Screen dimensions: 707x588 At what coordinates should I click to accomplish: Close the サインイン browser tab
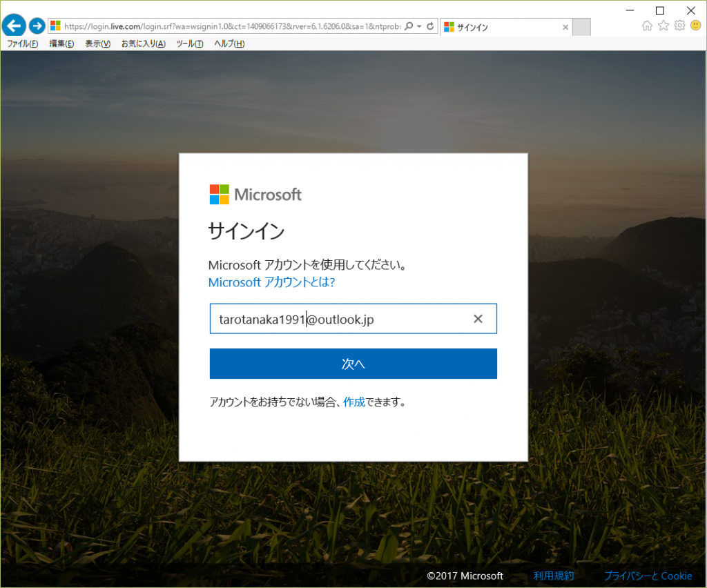pos(565,27)
